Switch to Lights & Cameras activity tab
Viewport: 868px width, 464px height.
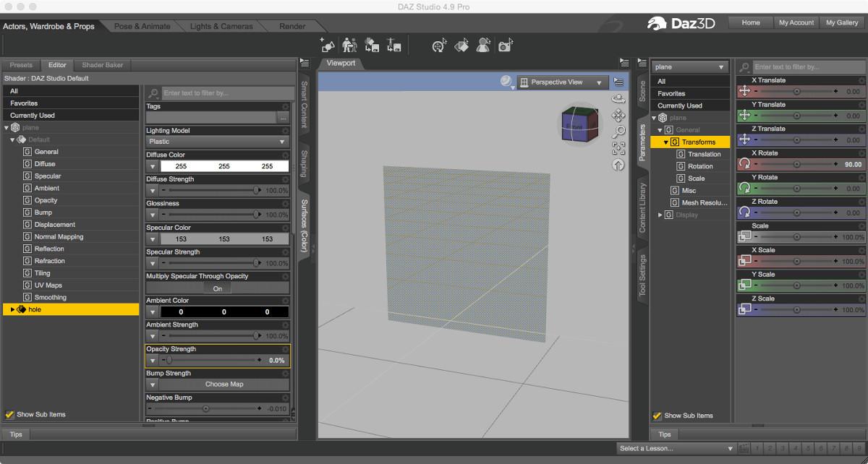(221, 26)
